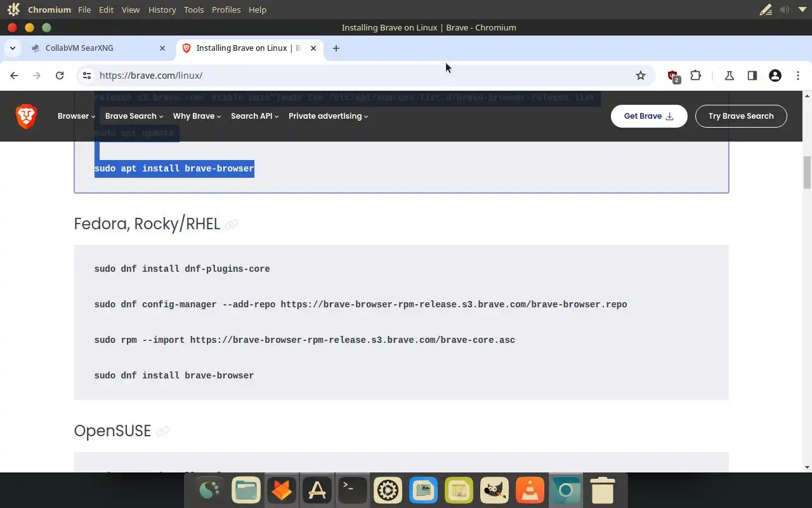
Task: Open the volume control in tray
Action: point(785,10)
